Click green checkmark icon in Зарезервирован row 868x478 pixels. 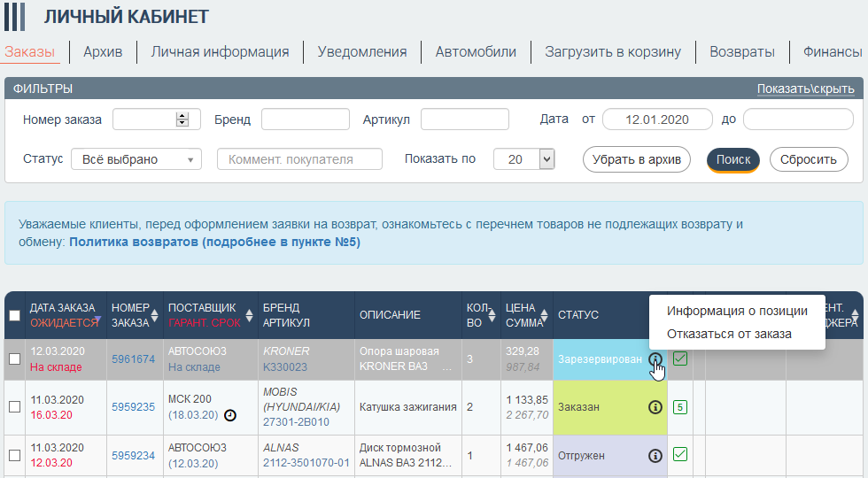(680, 358)
